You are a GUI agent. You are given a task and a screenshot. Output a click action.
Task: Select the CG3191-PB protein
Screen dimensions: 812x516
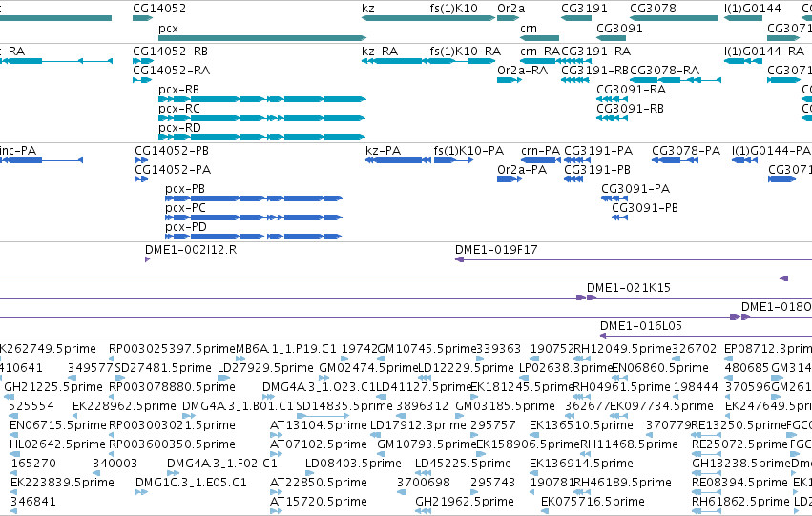[x=573, y=179]
